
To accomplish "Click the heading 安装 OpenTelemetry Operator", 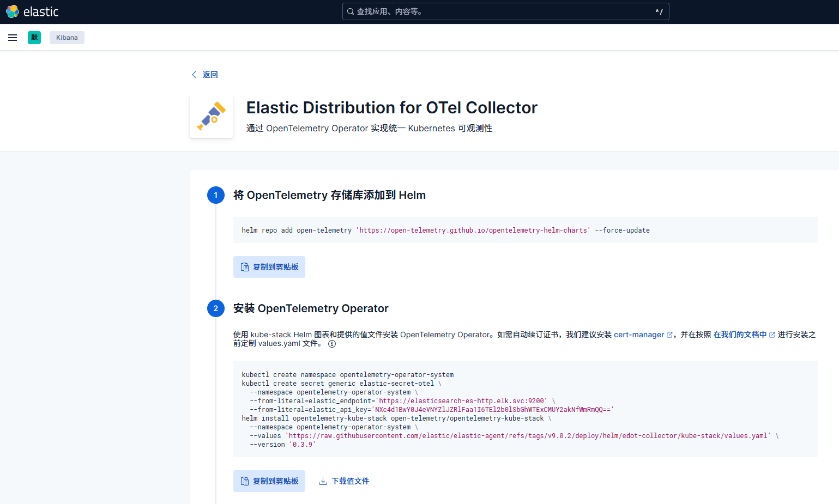I will 311,308.
